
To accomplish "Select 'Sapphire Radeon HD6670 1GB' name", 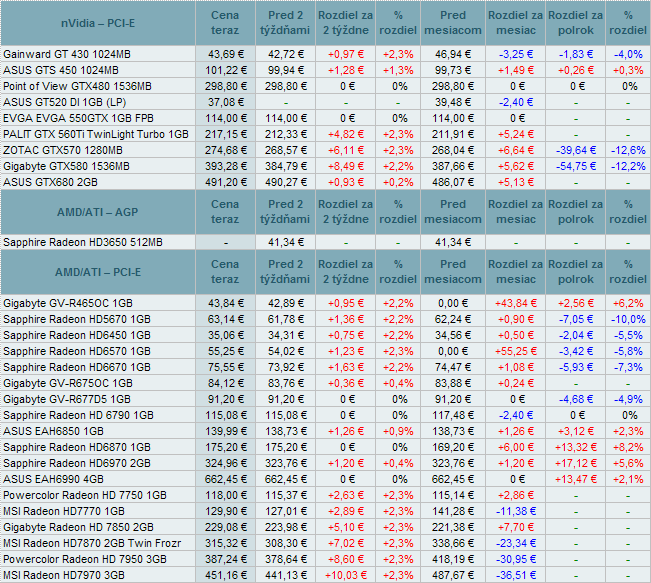I will pos(77,367).
